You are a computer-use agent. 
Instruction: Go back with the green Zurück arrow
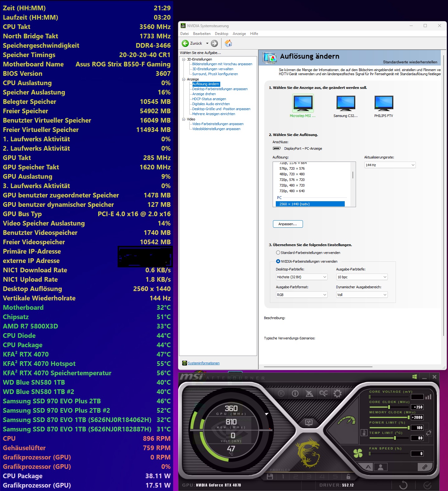(185, 43)
